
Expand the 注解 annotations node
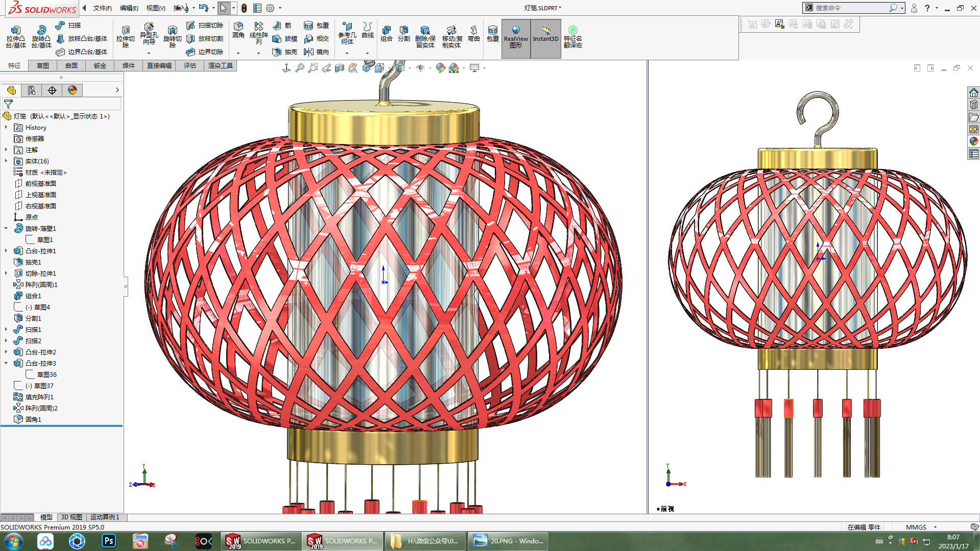coord(6,150)
